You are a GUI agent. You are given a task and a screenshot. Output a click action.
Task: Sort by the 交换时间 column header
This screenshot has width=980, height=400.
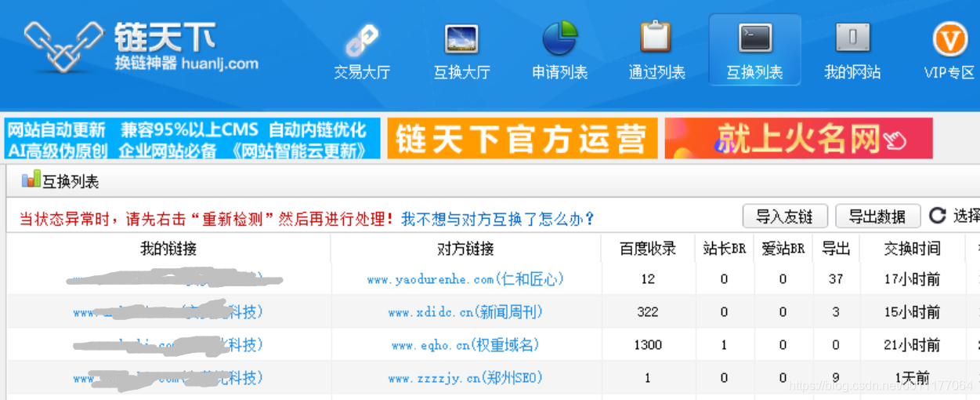point(912,249)
